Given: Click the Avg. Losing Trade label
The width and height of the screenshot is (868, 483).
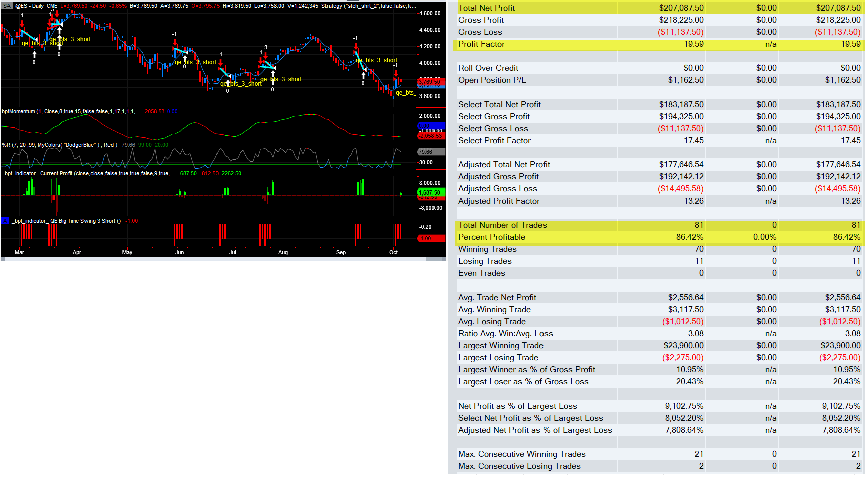Looking at the screenshot, I should (492, 321).
